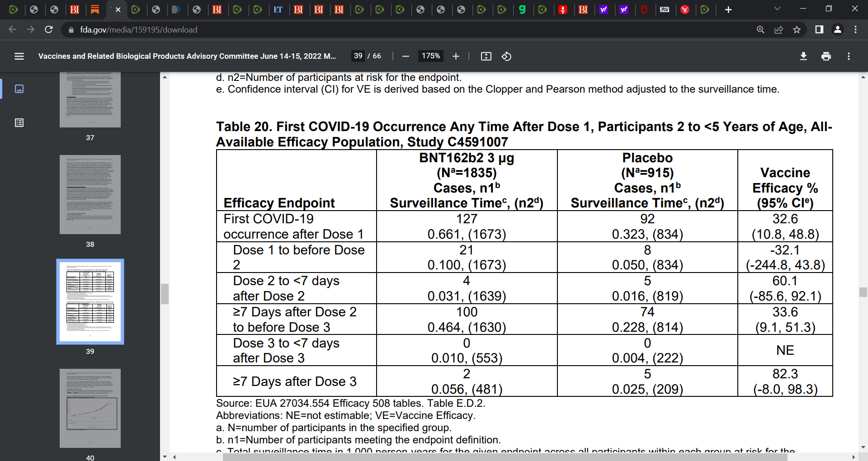Print the PDF document

click(x=826, y=56)
